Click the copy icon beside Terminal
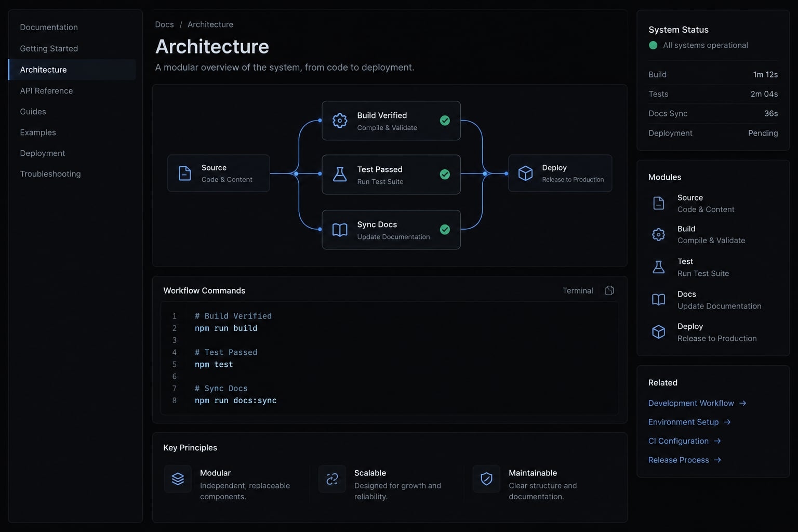Image resolution: width=798 pixels, height=532 pixels. pos(609,290)
